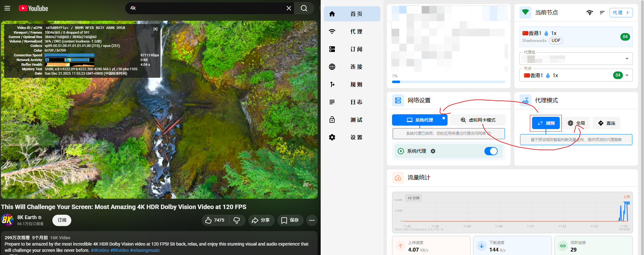Select 直连 proxy mode
The height and width of the screenshot is (255, 644).
click(606, 123)
